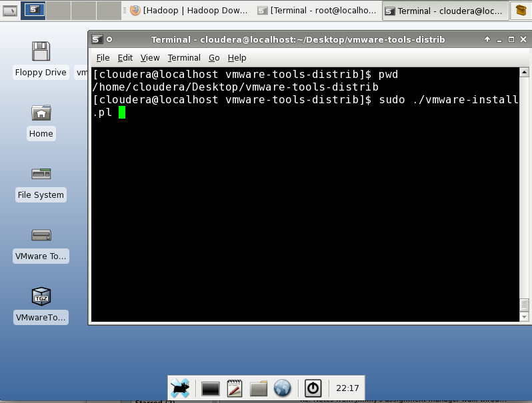Click the VMware To... drive label text

click(41, 256)
